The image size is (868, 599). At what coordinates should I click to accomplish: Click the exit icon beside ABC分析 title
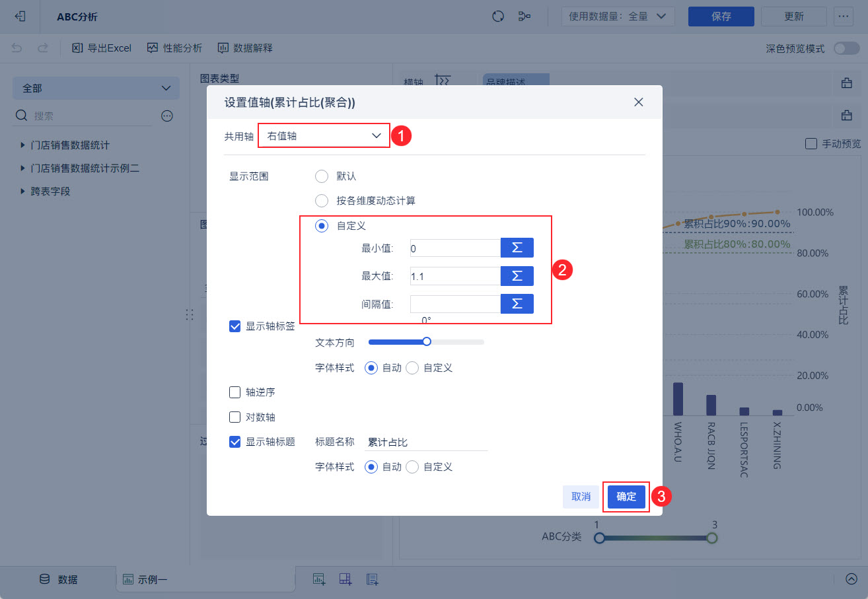click(x=21, y=17)
